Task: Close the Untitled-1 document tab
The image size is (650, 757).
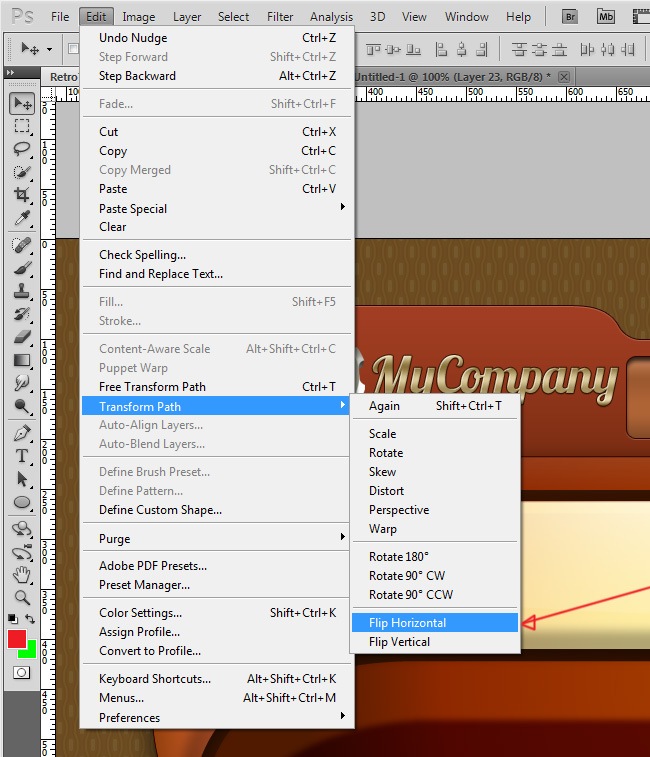Action: point(564,77)
